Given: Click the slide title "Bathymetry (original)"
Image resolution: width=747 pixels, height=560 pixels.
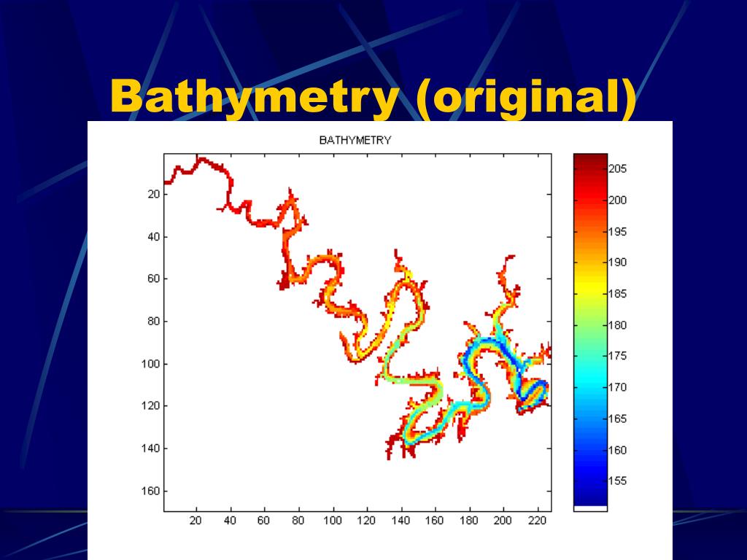Looking at the screenshot, I should point(373,97).
